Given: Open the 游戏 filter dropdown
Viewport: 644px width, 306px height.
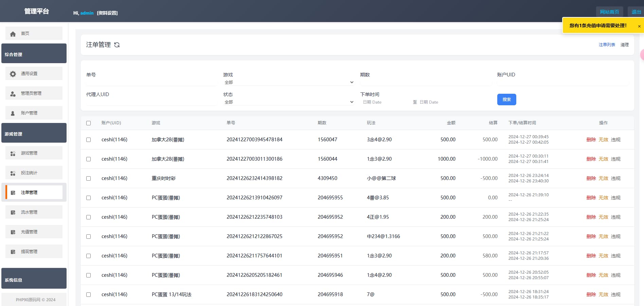Looking at the screenshot, I should pos(288,82).
